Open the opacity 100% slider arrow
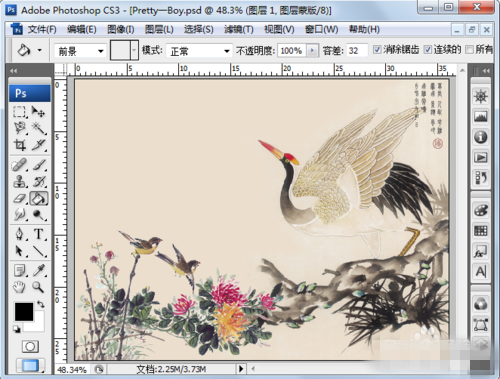This screenshot has height=379, width=500. [312, 51]
